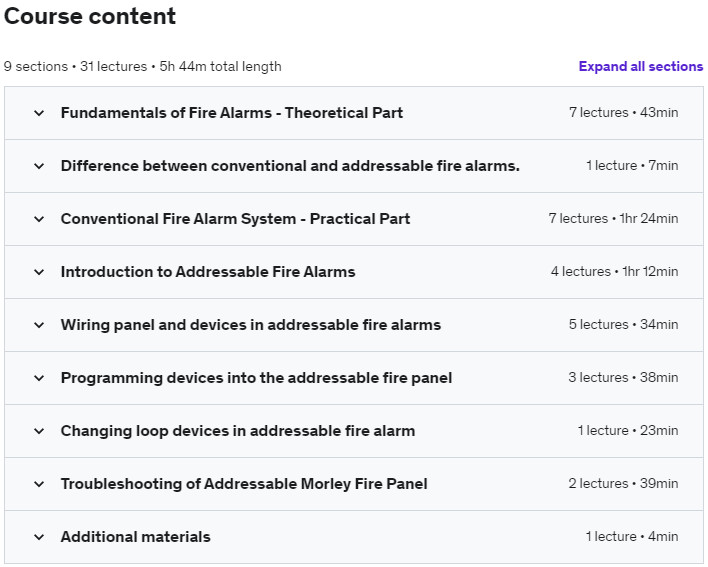Click Introduction to Addressable Fire Alarms title
Image resolution: width=708 pixels, height=567 pixels.
tap(208, 272)
